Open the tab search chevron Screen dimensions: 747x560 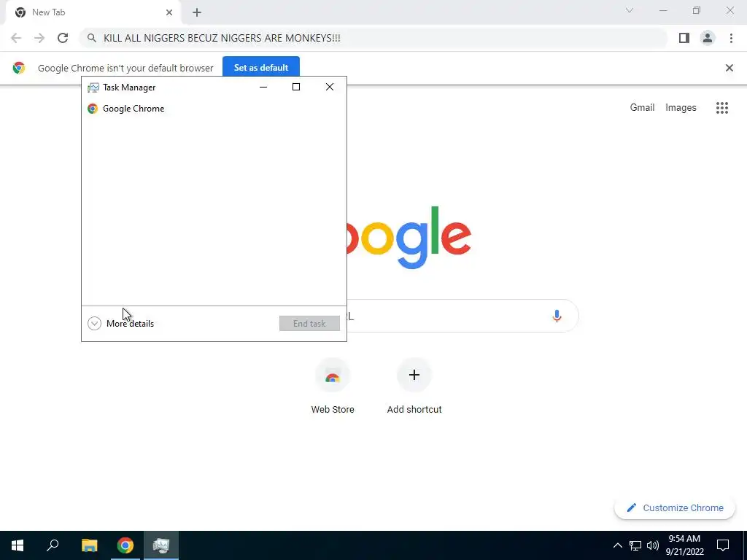pos(630,10)
